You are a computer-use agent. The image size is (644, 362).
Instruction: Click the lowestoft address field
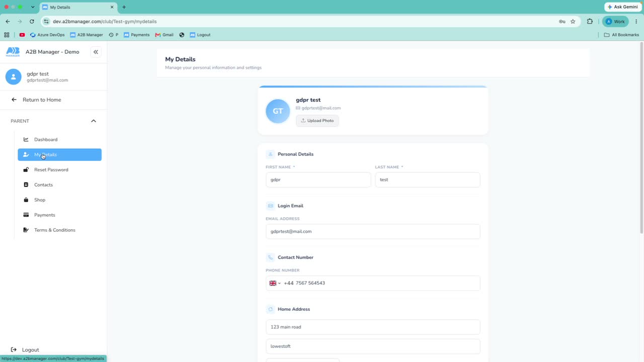pos(373,346)
